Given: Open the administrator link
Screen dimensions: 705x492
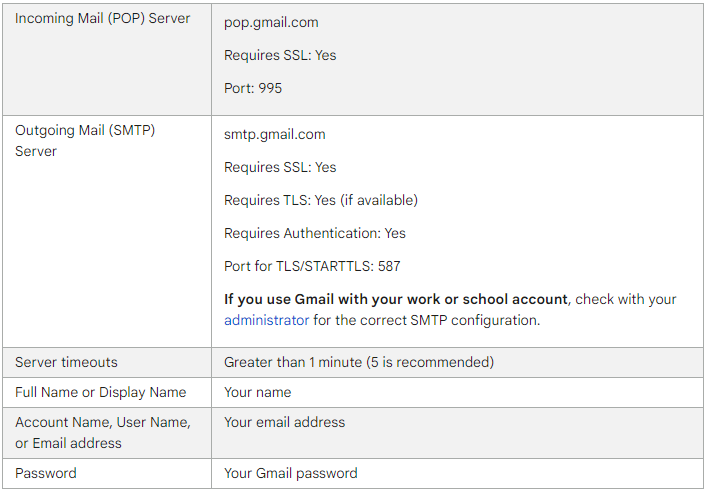Looking at the screenshot, I should [266, 320].
